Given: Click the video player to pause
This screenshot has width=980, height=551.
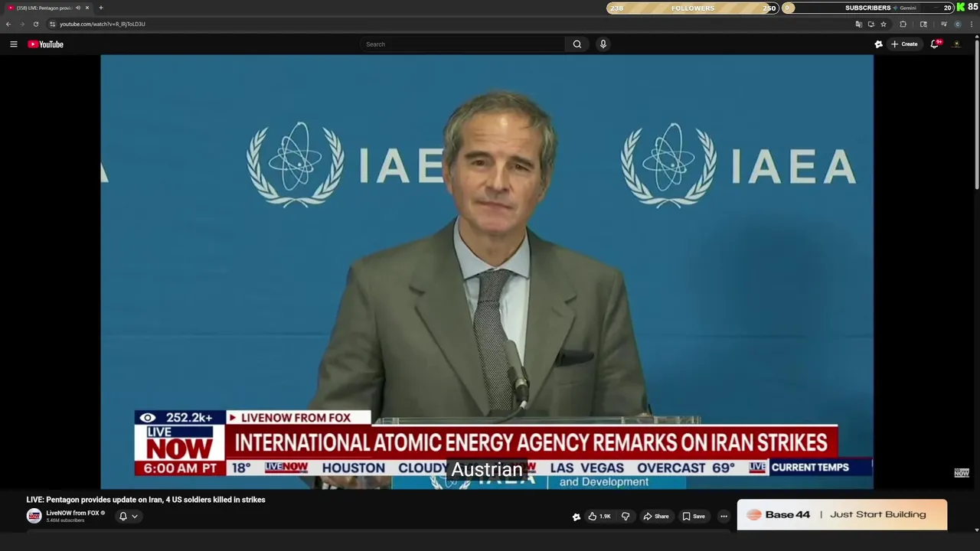Looking at the screenshot, I should click(x=487, y=272).
